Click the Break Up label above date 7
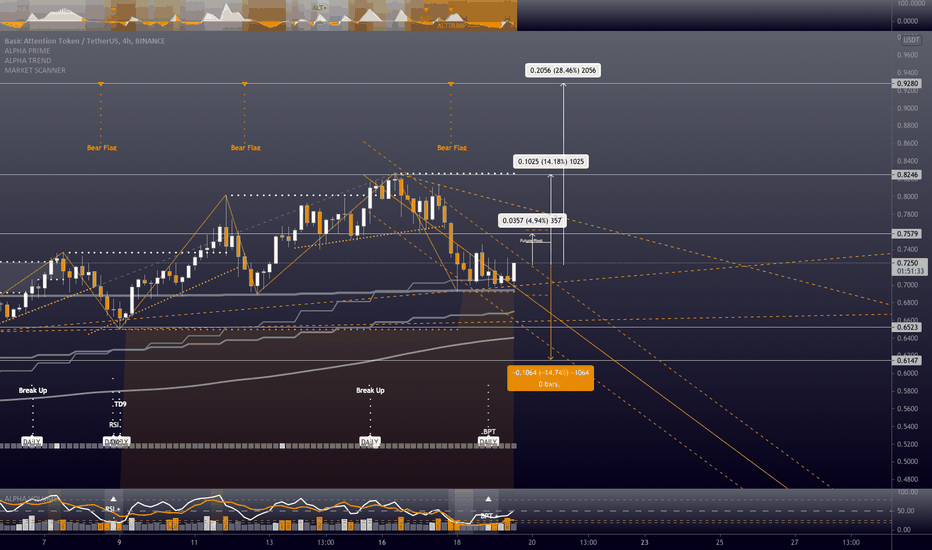 coord(33,390)
